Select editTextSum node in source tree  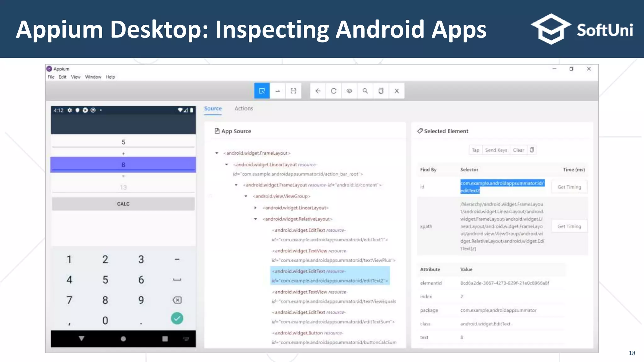[333, 317]
